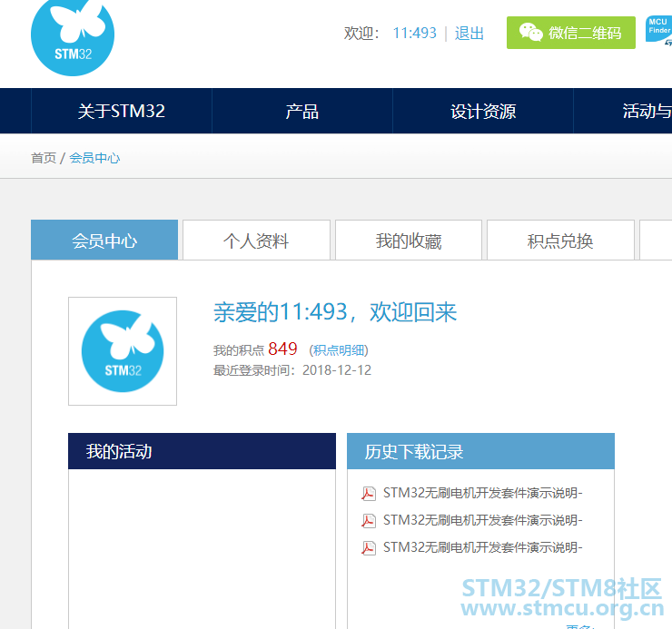Click username 11:493 in header
The width and height of the screenshot is (672, 629).
tap(414, 33)
